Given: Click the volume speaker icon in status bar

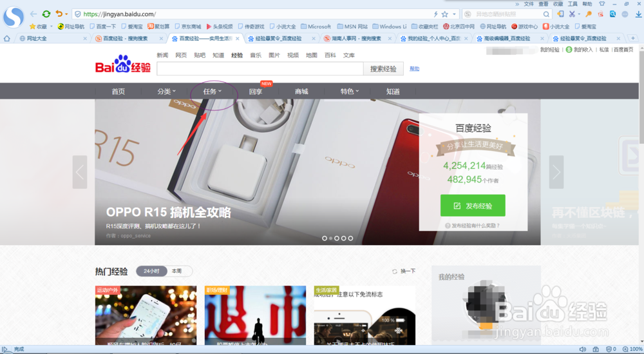Looking at the screenshot, I should (582, 349).
